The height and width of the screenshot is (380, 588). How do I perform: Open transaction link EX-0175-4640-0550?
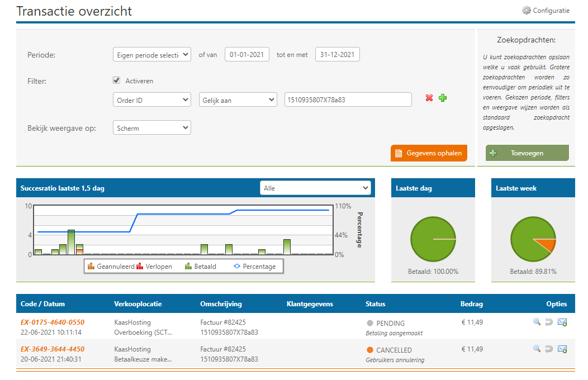pyautogui.click(x=53, y=322)
